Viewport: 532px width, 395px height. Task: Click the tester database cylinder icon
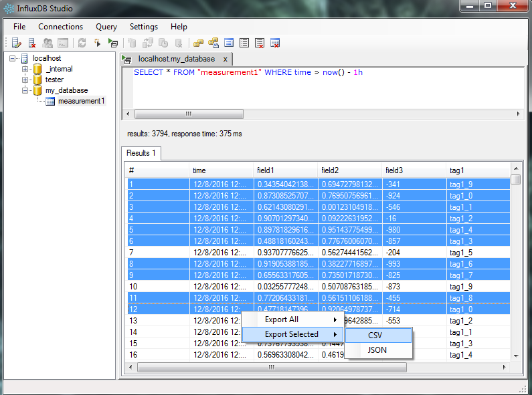click(x=37, y=80)
